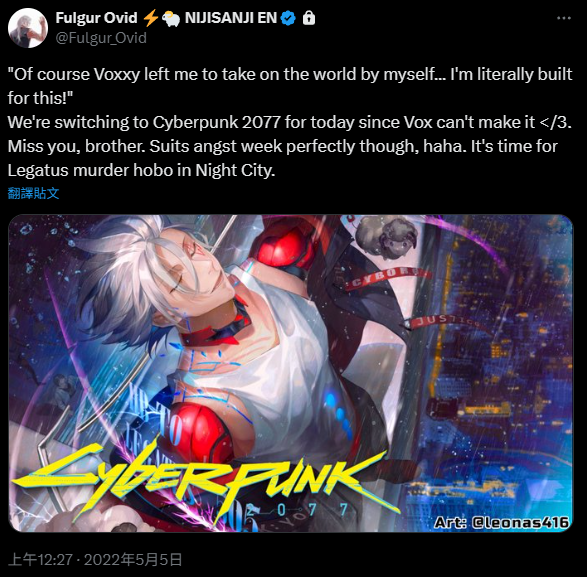Viewport: 587px width, 577px height.
Task: Click the Art: @leonas416 credit text
Action: coord(502,522)
